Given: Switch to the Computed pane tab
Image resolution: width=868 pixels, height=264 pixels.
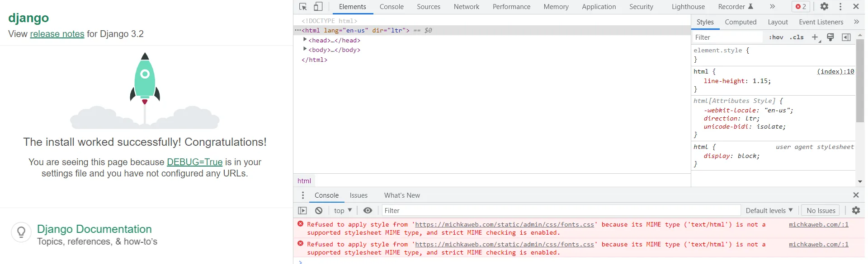Looking at the screenshot, I should point(741,22).
